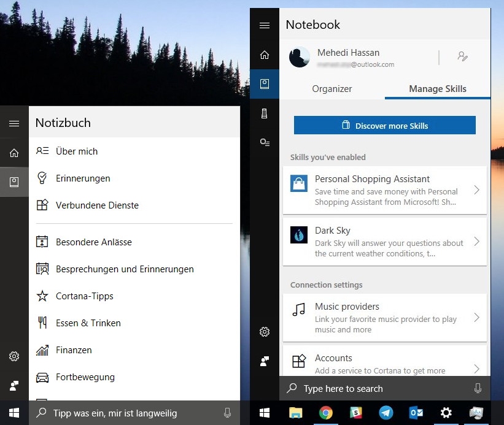Screen dimensions: 504x425
Task: Go to Home in the Notebook panel sidebar
Action: tap(265, 55)
